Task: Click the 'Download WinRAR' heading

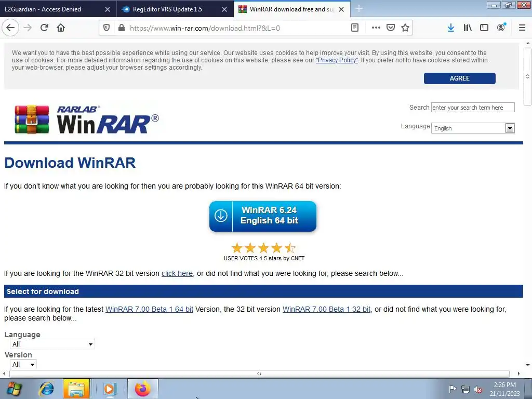Action: [x=70, y=163]
